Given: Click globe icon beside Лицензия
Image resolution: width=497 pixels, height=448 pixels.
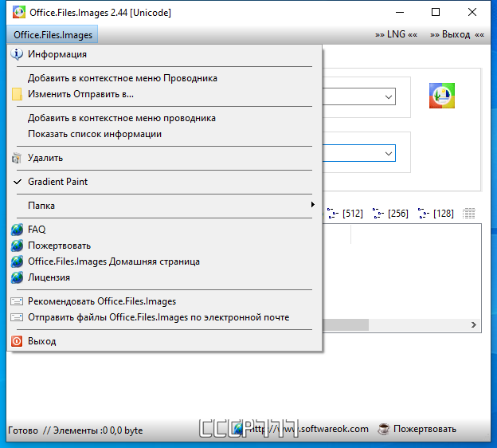Looking at the screenshot, I should point(17,277).
